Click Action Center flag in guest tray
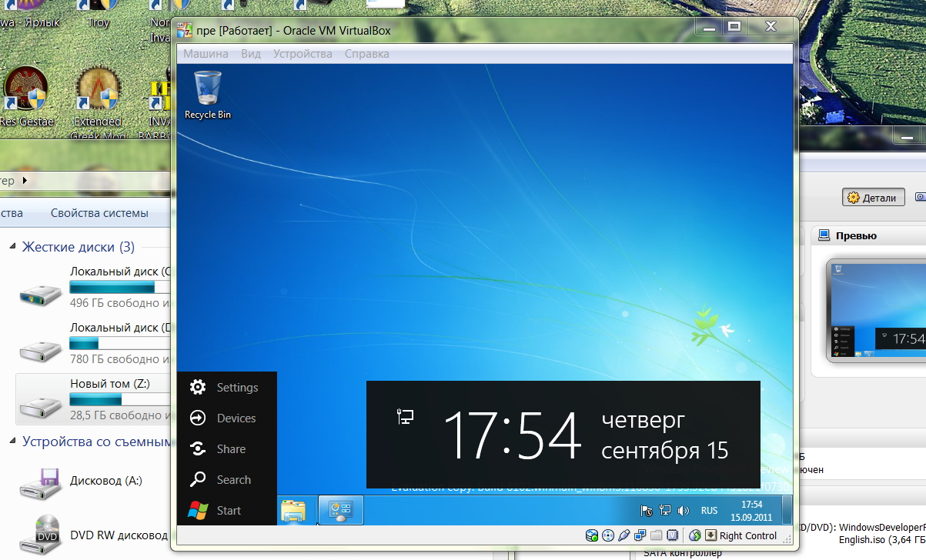 [x=647, y=511]
